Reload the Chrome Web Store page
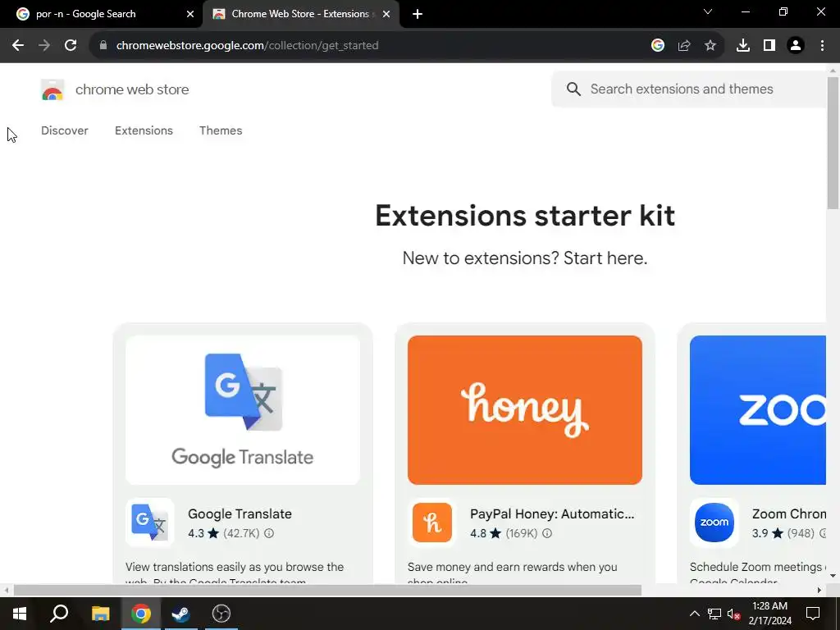 click(71, 46)
